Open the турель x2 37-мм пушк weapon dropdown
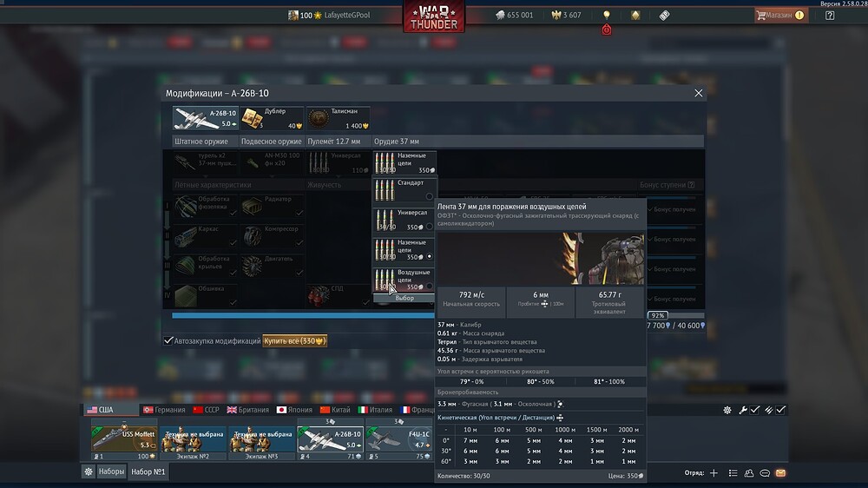Image resolution: width=868 pixels, height=488 pixels. (206, 163)
